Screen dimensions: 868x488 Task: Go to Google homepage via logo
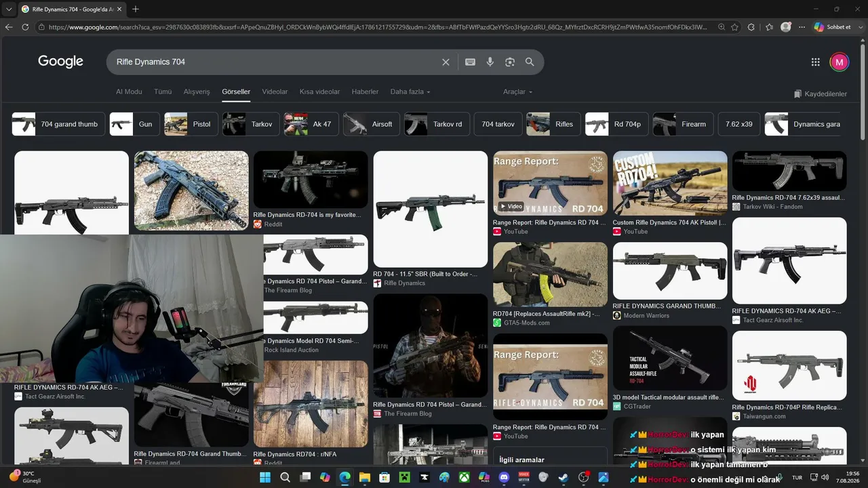click(x=60, y=62)
